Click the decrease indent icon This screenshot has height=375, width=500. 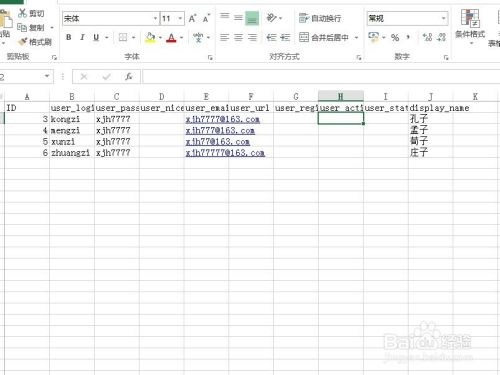(272, 37)
